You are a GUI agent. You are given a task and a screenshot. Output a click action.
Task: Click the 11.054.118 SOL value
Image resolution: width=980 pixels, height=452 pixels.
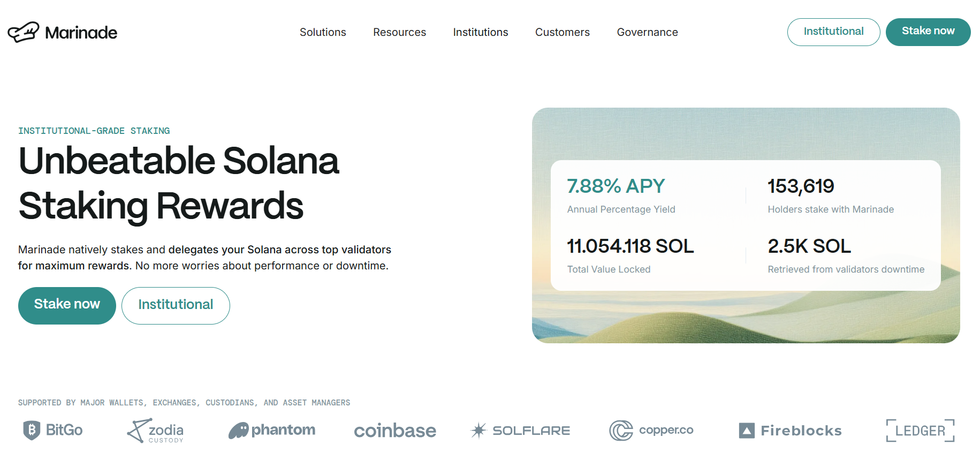pos(630,246)
